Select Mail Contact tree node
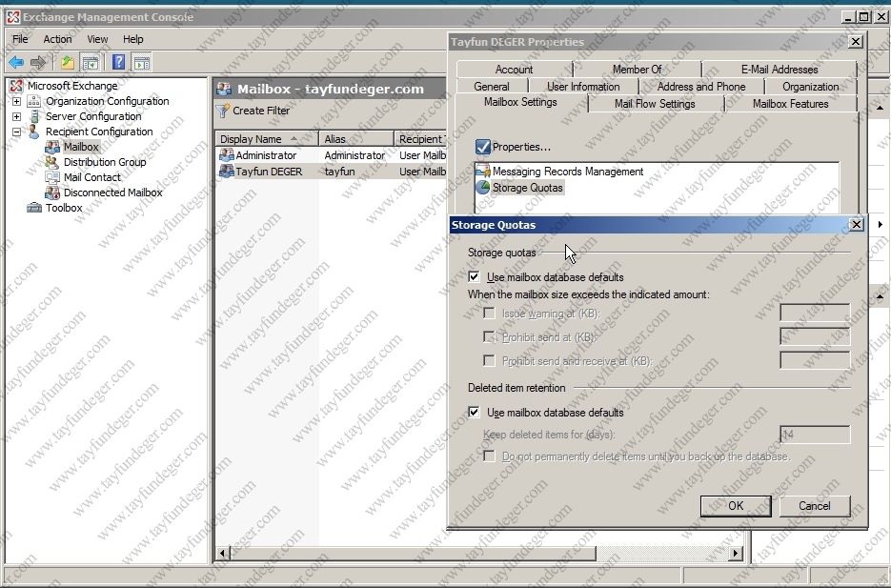 click(92, 177)
